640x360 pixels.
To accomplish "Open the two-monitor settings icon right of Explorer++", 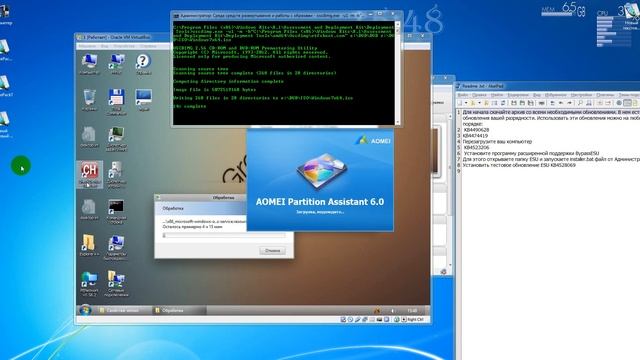I will click(116, 246).
